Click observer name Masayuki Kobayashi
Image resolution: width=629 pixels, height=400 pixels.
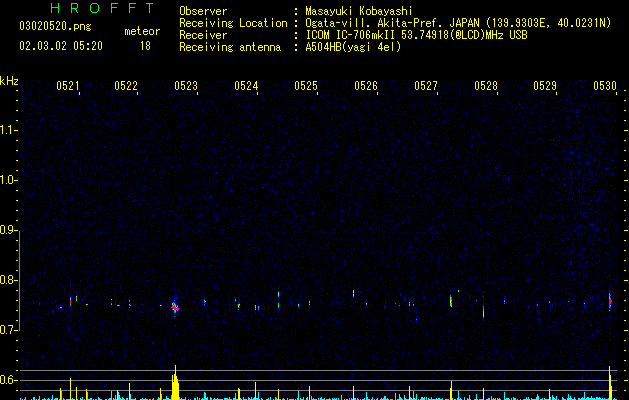click(x=359, y=11)
